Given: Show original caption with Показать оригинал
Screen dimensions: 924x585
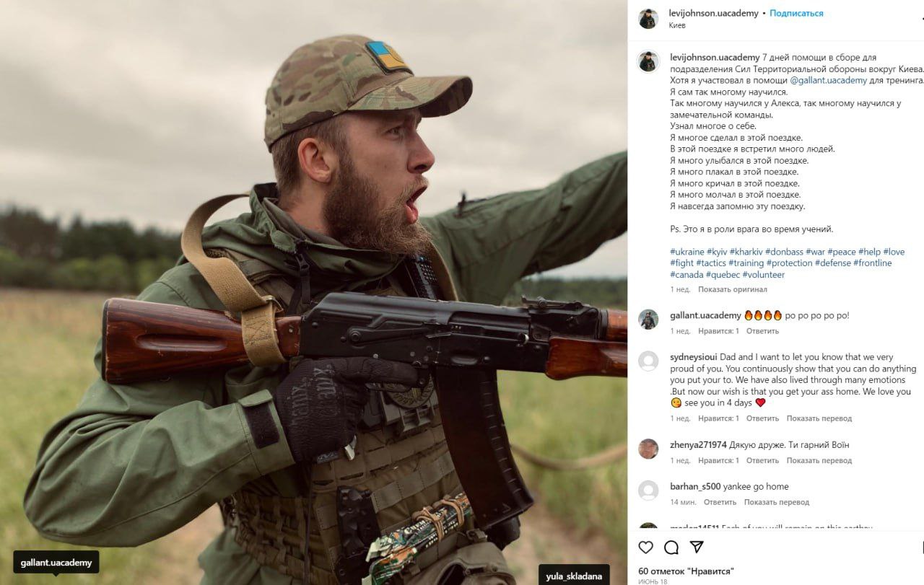Looking at the screenshot, I should (733, 289).
